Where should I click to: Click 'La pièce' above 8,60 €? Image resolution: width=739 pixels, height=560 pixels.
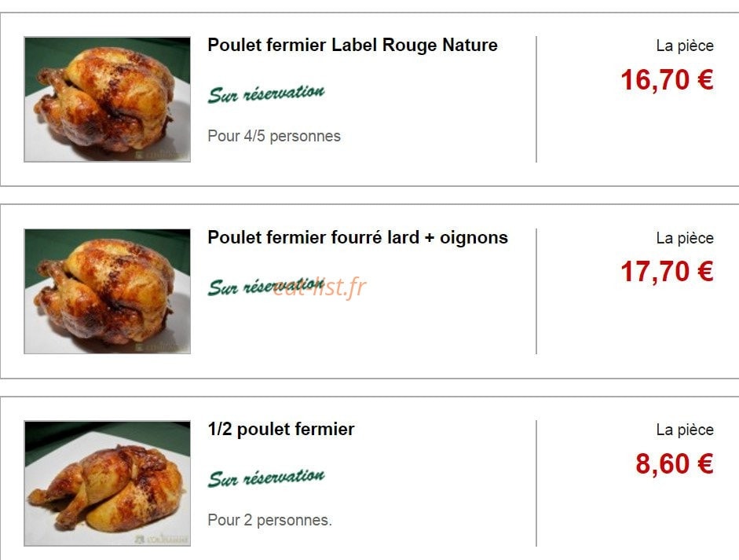pyautogui.click(x=685, y=430)
